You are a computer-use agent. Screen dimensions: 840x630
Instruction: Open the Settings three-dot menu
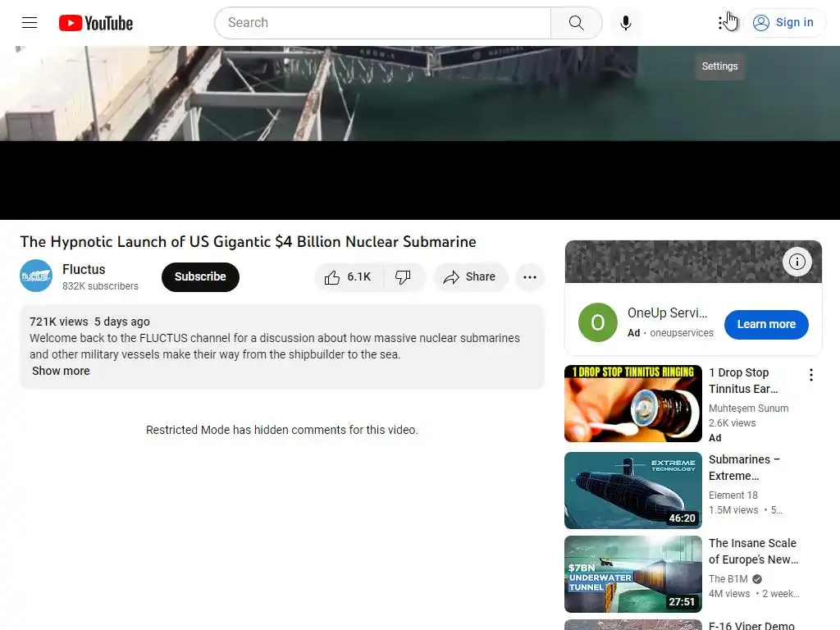[x=720, y=22]
